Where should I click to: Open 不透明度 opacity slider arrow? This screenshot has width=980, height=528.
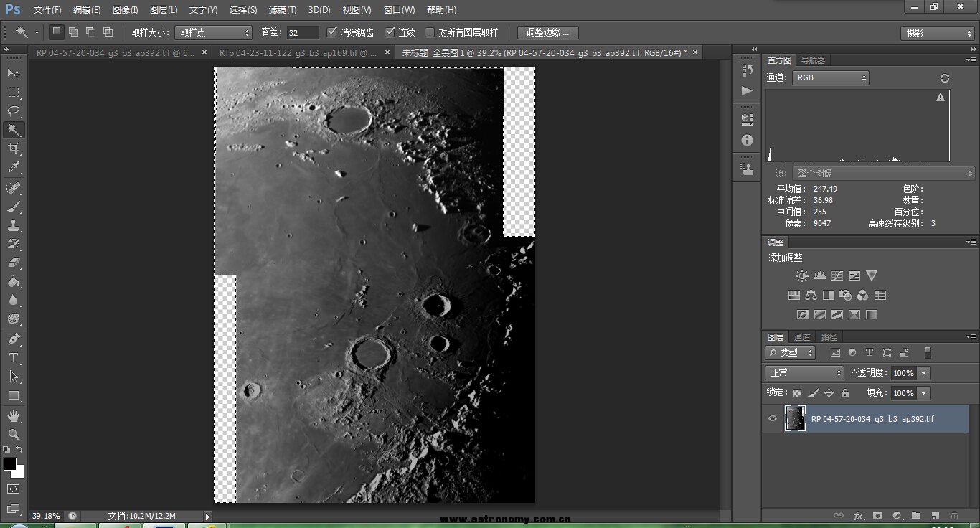tap(924, 373)
